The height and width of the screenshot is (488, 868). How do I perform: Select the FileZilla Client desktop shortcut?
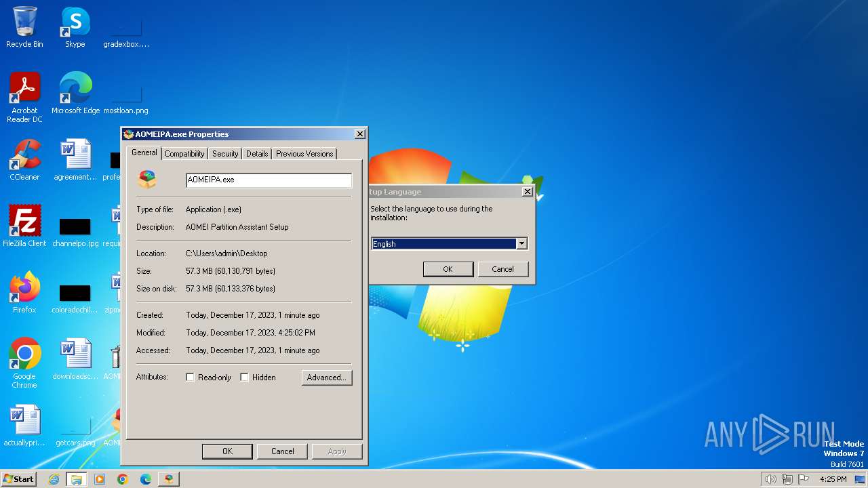point(24,226)
